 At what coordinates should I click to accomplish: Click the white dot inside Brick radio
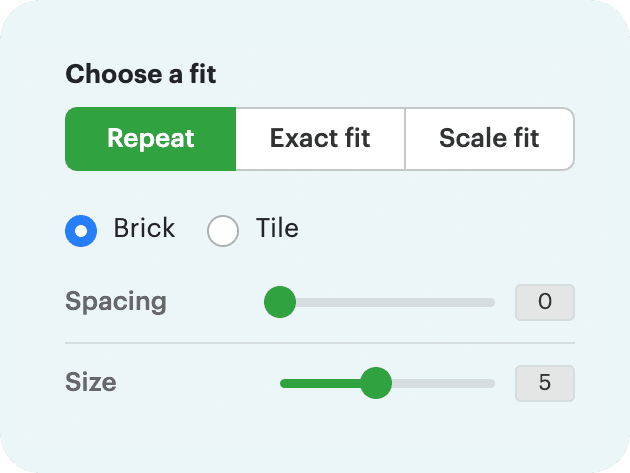click(x=82, y=232)
